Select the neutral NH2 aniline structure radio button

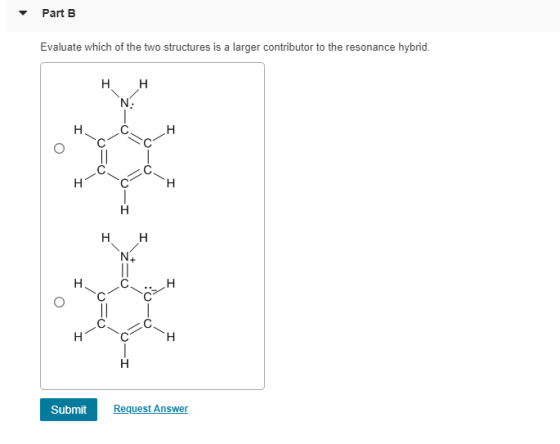tap(59, 148)
